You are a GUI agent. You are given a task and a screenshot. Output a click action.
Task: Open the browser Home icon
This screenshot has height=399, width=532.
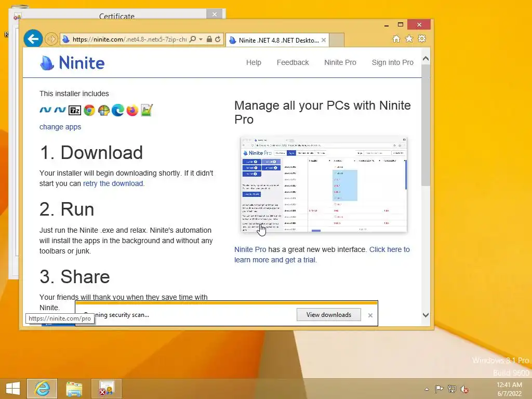(396, 38)
